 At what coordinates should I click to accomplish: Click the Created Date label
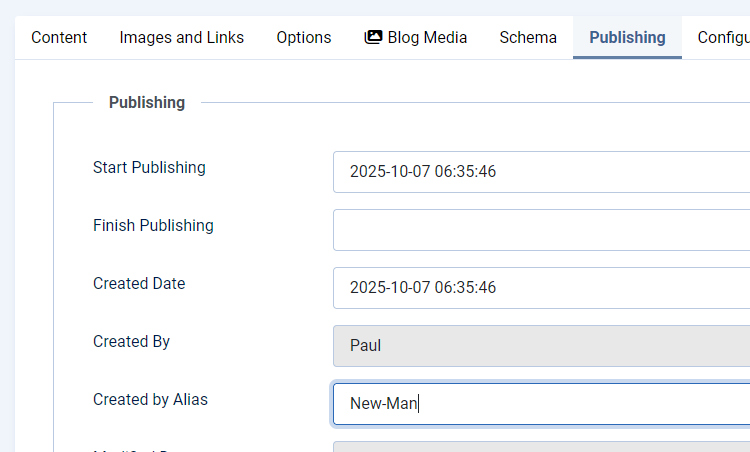pos(139,284)
